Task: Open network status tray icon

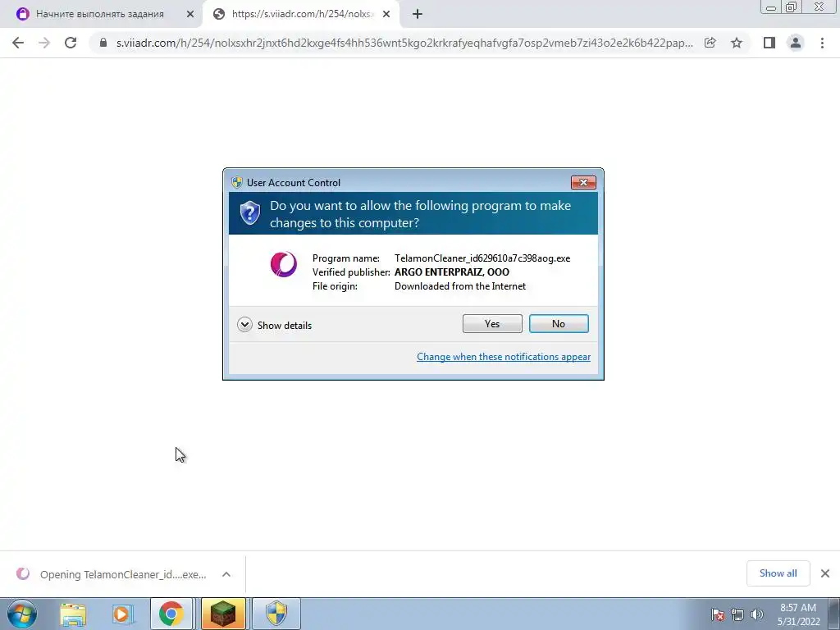Action: 737,614
